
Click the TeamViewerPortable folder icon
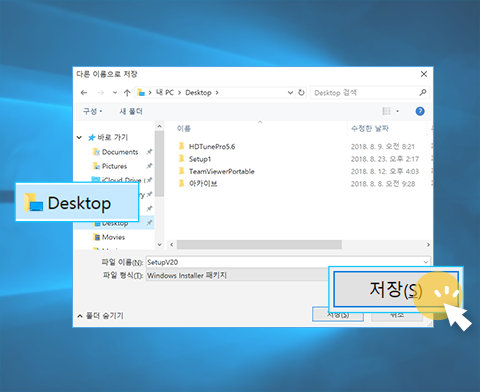click(x=182, y=171)
